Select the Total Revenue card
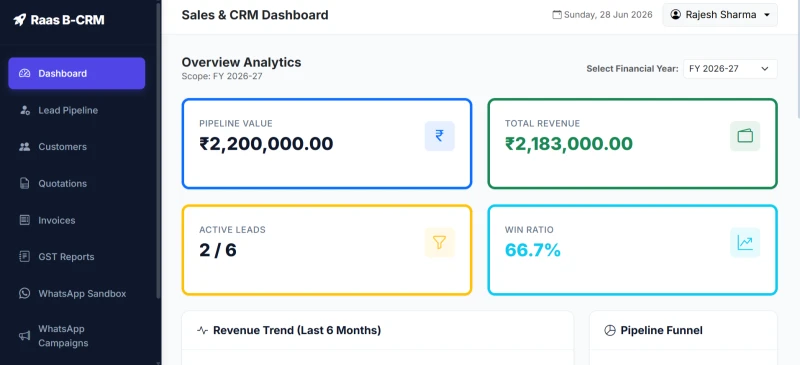Image resolution: width=800 pixels, height=365 pixels. click(633, 143)
